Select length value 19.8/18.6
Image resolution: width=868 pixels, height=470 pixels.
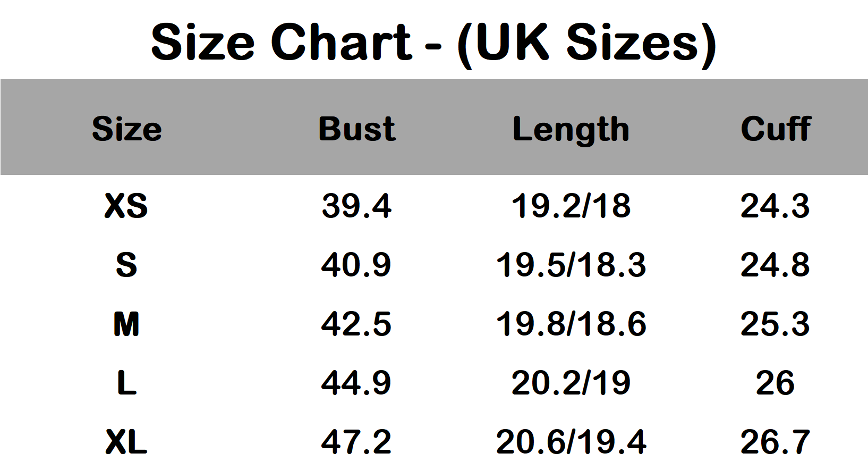point(571,324)
